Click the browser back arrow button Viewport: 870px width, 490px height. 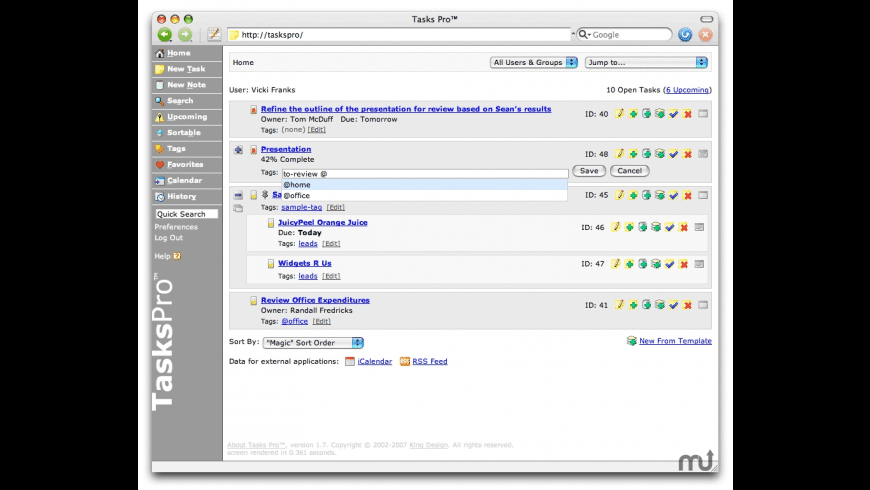(x=165, y=34)
